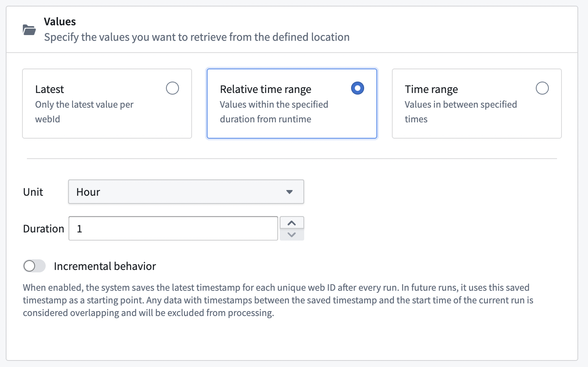Enable the Incremental behavior toggle
The width and height of the screenshot is (588, 367).
click(x=34, y=266)
